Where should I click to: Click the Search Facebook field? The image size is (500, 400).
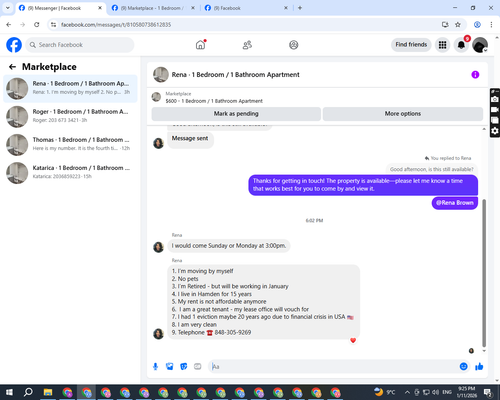[80, 45]
